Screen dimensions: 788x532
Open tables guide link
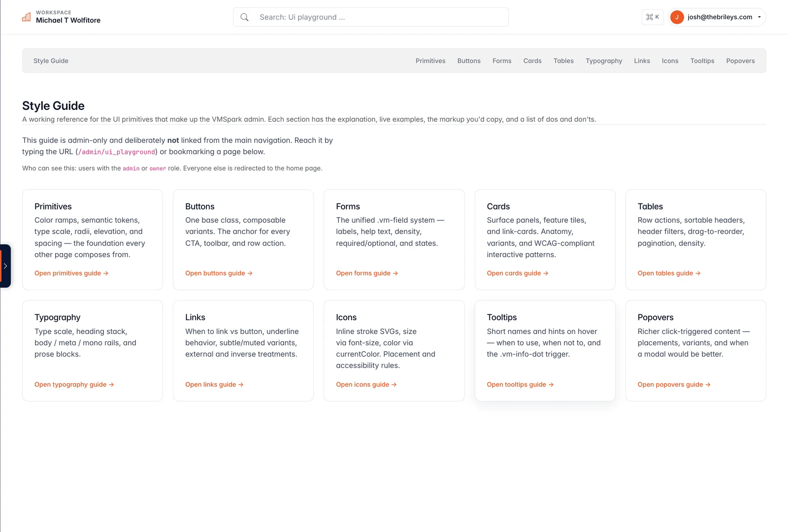[669, 273]
